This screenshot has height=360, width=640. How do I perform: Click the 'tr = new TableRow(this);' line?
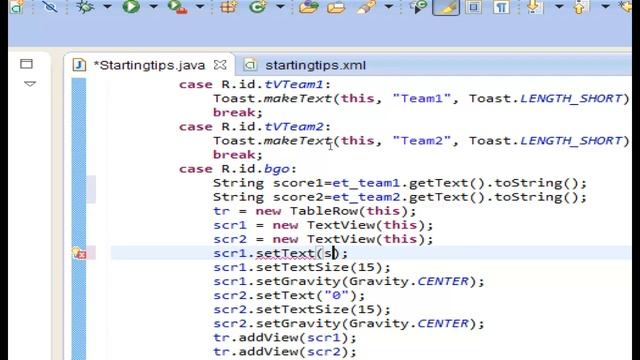314,211
